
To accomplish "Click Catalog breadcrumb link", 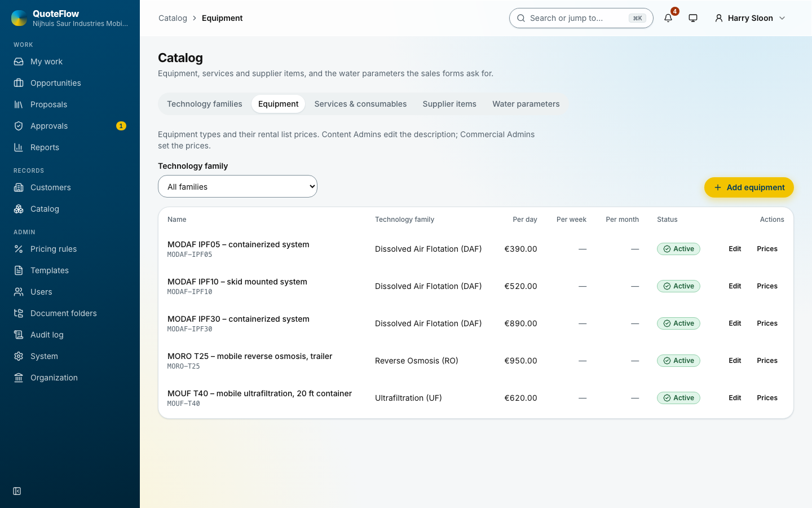I will [x=173, y=18].
